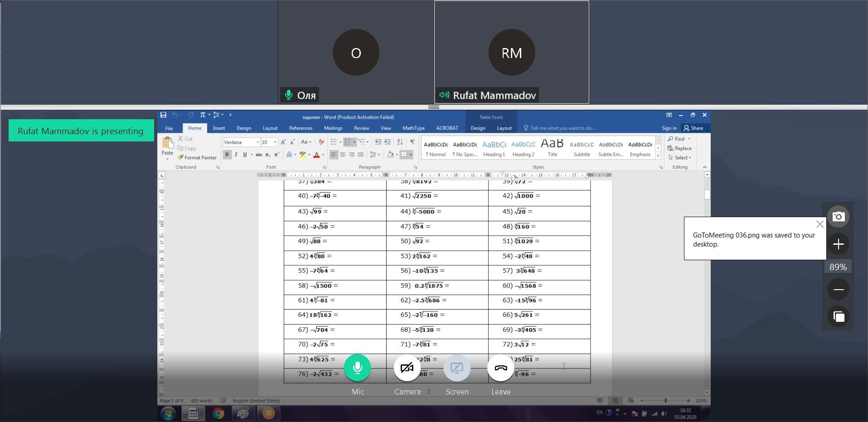Click the Increase Indent icon
868x422 pixels.
click(x=387, y=142)
